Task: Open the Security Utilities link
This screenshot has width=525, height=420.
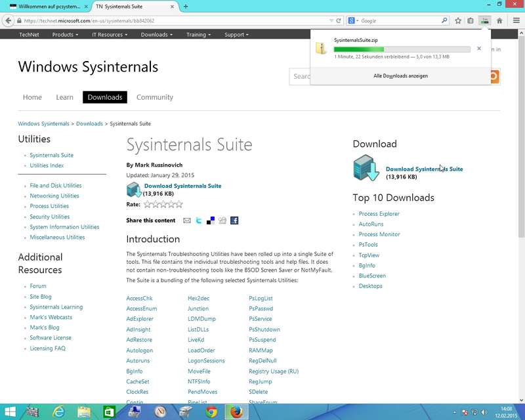Action: pos(50,217)
